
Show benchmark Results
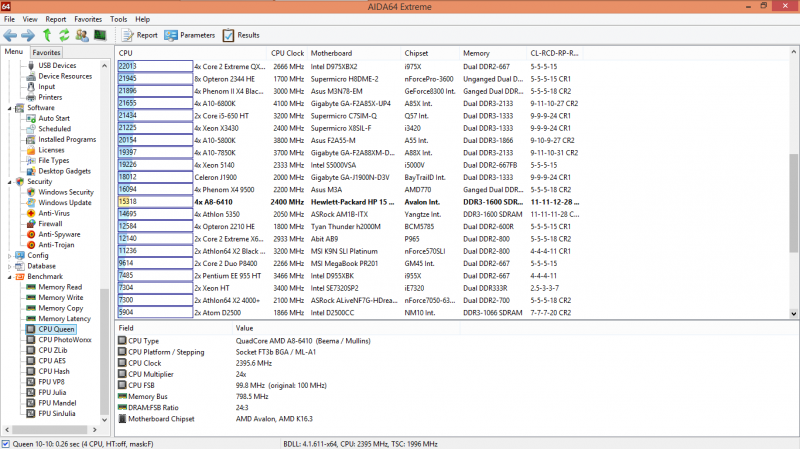click(241, 35)
